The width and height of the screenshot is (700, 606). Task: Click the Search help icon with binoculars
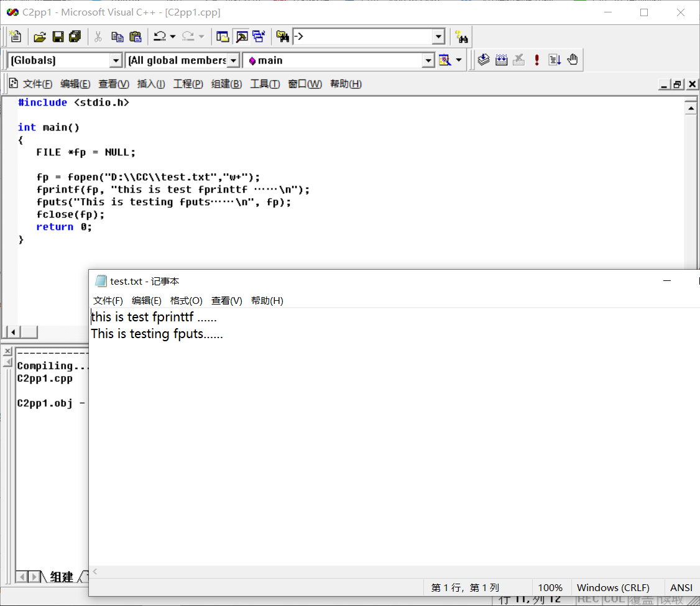(x=461, y=37)
